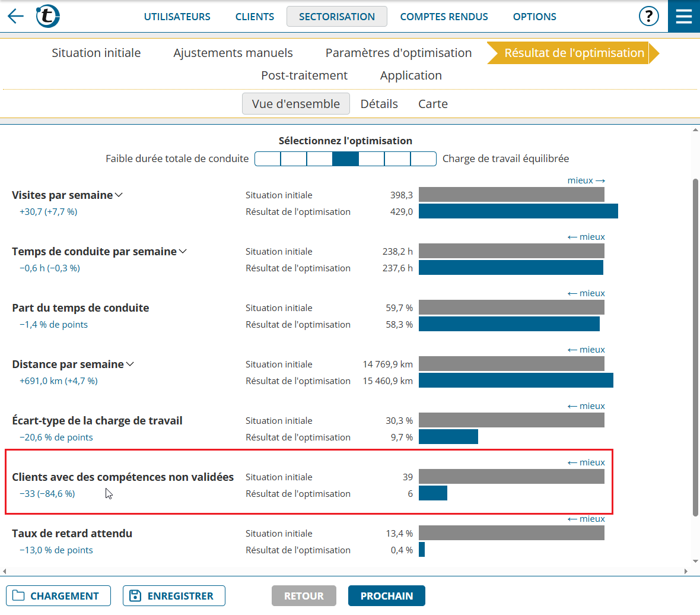Expand Visites par semaine chevron
Image resolution: width=700 pixels, height=615 pixels.
[x=119, y=195]
